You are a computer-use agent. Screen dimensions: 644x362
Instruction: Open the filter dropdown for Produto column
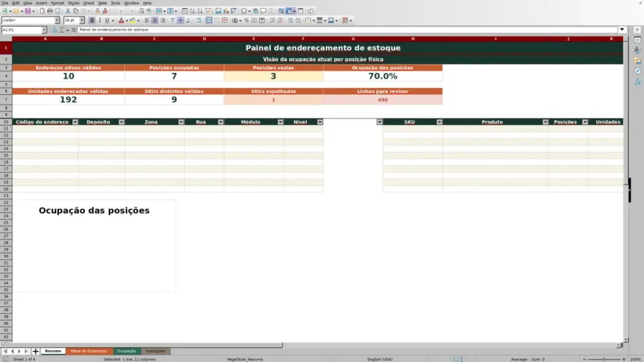point(545,122)
